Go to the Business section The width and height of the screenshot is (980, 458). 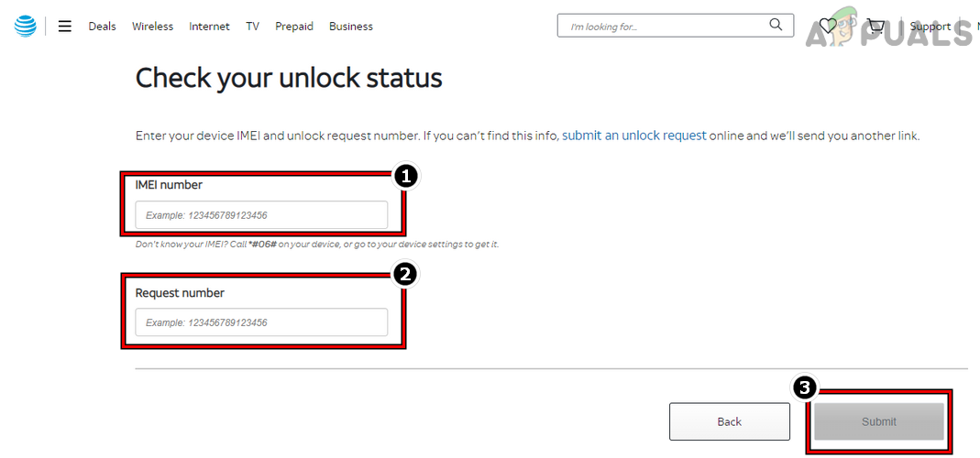coord(351,27)
